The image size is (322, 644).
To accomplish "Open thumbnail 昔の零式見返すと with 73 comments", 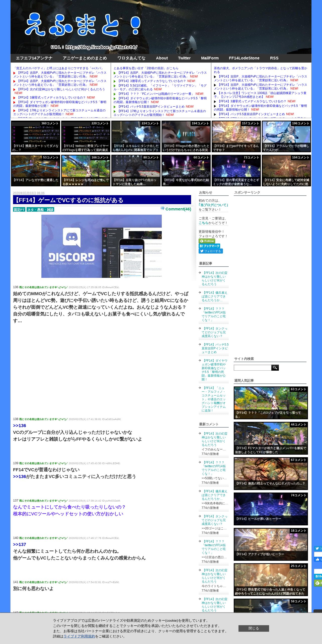I will (x=236, y=171).
